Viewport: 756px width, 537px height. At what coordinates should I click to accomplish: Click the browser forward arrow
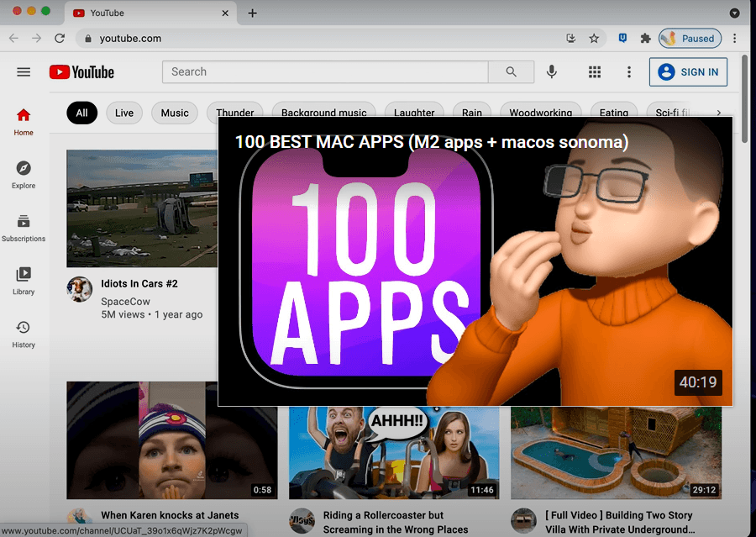(37, 38)
